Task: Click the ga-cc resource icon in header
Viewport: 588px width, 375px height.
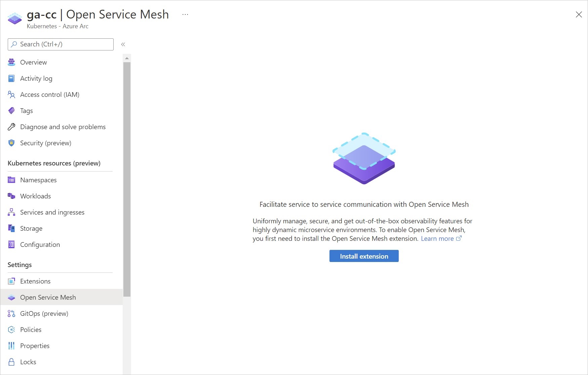Action: (x=14, y=19)
